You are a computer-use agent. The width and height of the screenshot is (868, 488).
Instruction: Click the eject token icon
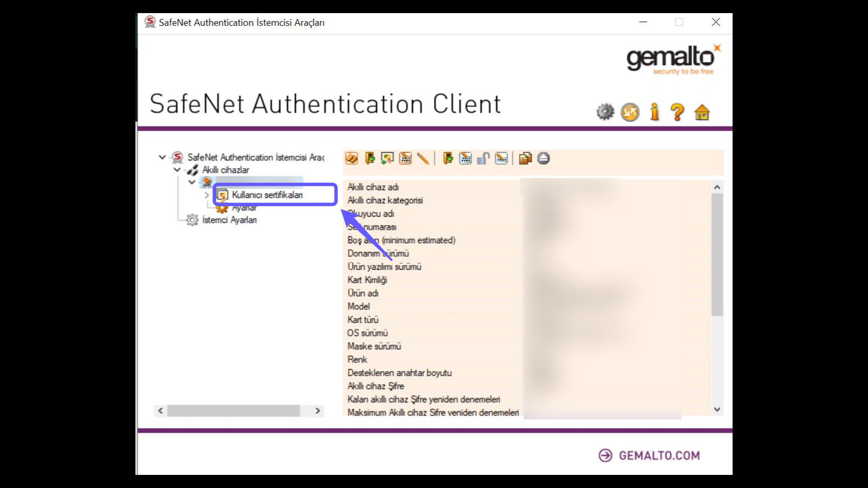coord(544,158)
